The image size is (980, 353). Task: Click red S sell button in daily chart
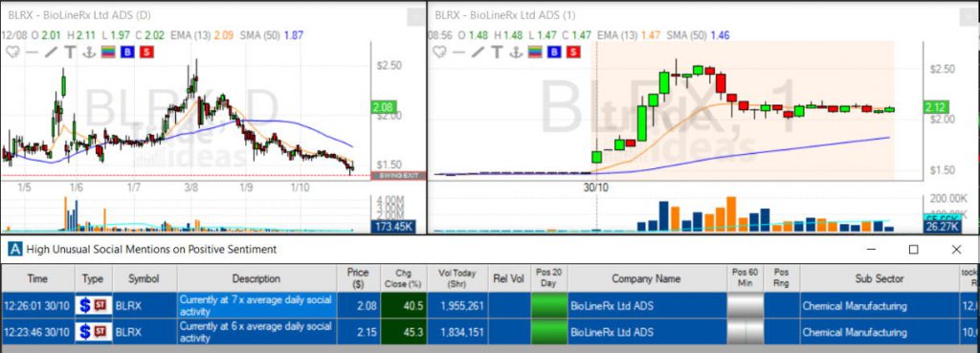pos(146,53)
